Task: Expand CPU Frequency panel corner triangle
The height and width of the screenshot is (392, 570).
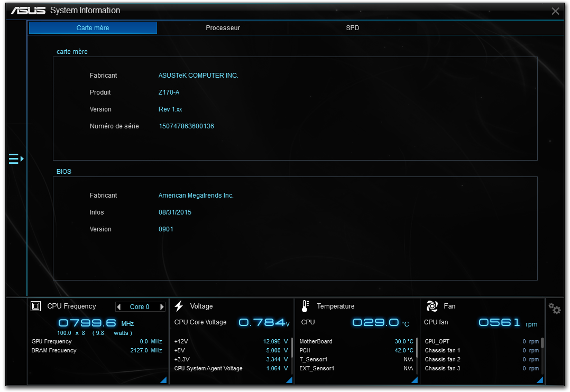Action: pos(163,380)
